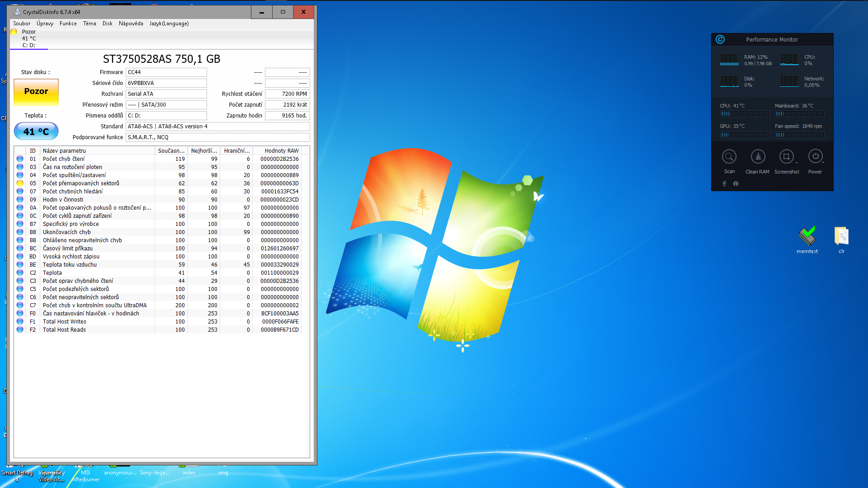This screenshot has height=488, width=868.
Task: Open the Funkce menu
Action: click(x=68, y=23)
